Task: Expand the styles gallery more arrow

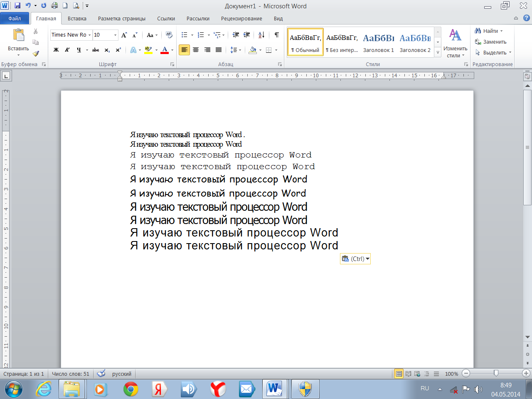Action: click(438, 52)
